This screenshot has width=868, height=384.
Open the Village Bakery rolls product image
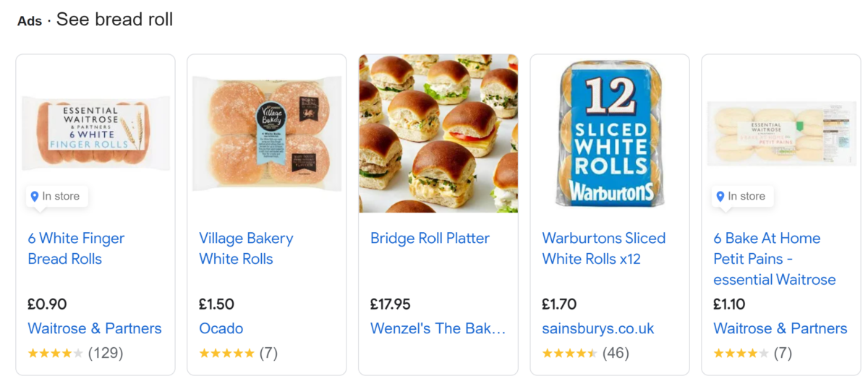click(267, 134)
